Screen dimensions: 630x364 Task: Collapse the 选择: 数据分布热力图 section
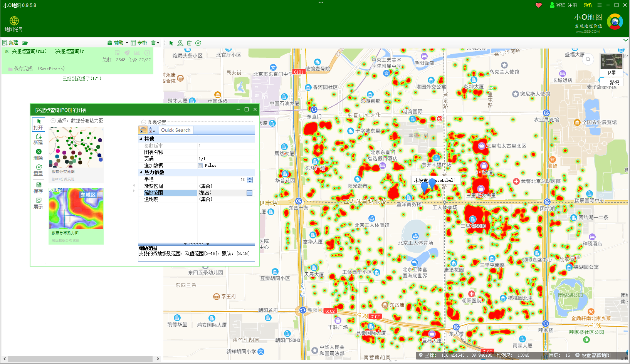[x=53, y=121]
